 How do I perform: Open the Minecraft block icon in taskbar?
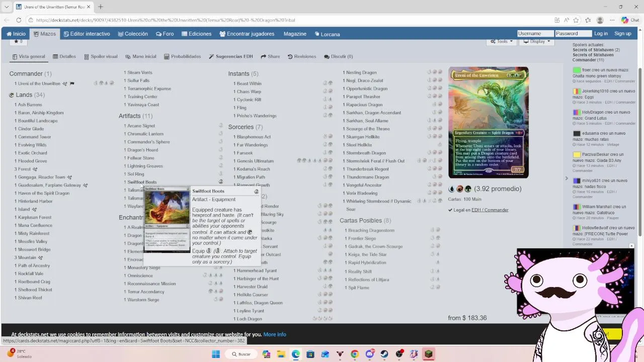click(x=429, y=354)
